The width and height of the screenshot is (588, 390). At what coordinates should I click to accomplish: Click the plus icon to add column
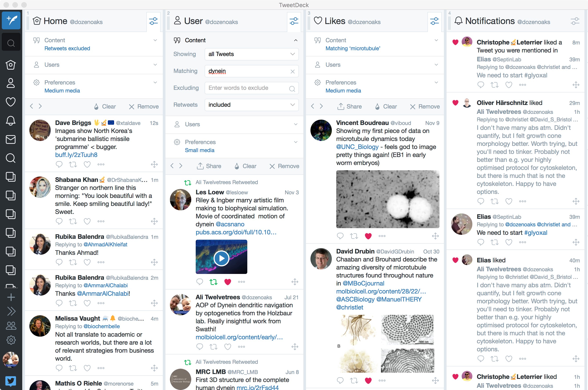(x=11, y=297)
